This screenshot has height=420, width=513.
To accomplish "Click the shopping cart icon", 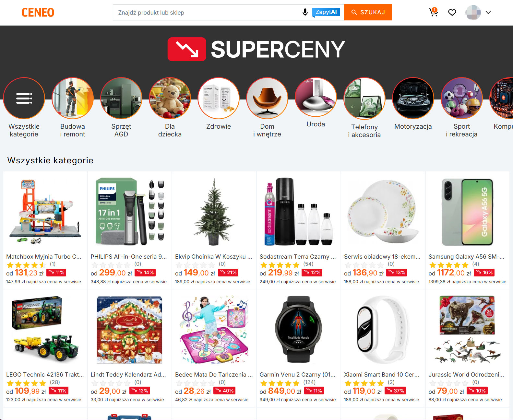I will point(434,12).
